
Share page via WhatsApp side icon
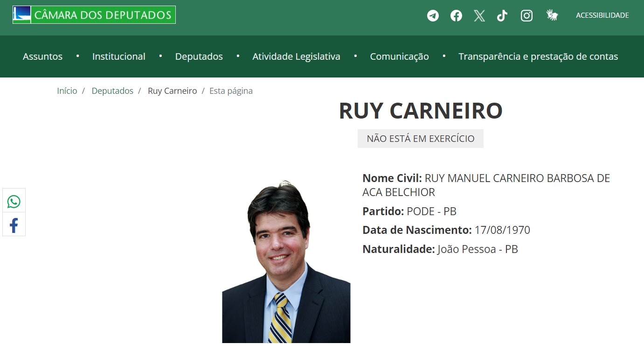[x=14, y=202]
